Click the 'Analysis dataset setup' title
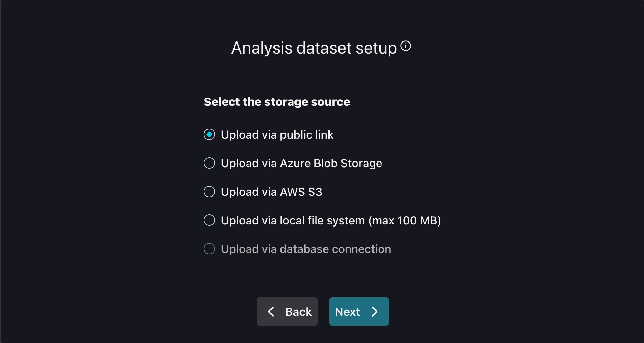The image size is (644, 343). (x=314, y=48)
